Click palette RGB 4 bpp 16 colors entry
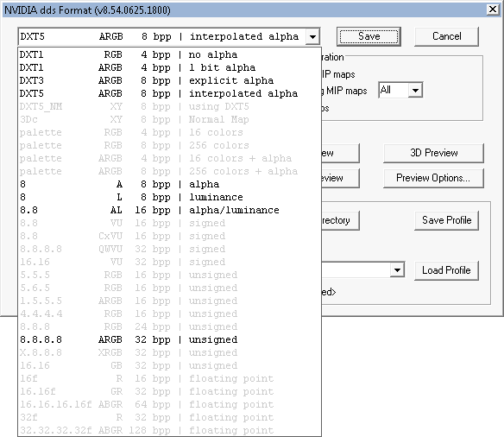The image size is (504, 437). click(170, 132)
